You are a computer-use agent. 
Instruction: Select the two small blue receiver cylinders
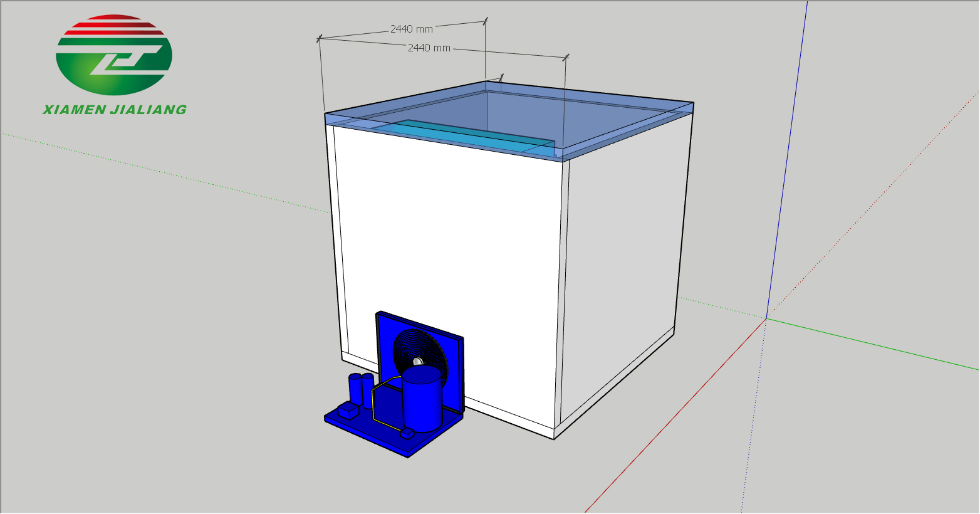coord(361,387)
